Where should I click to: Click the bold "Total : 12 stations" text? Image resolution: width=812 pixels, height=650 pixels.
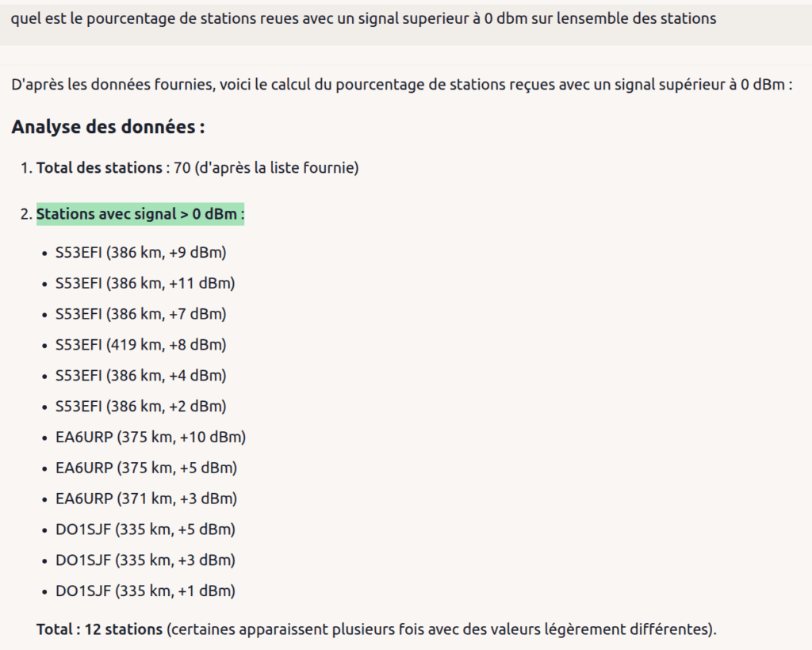click(x=99, y=629)
